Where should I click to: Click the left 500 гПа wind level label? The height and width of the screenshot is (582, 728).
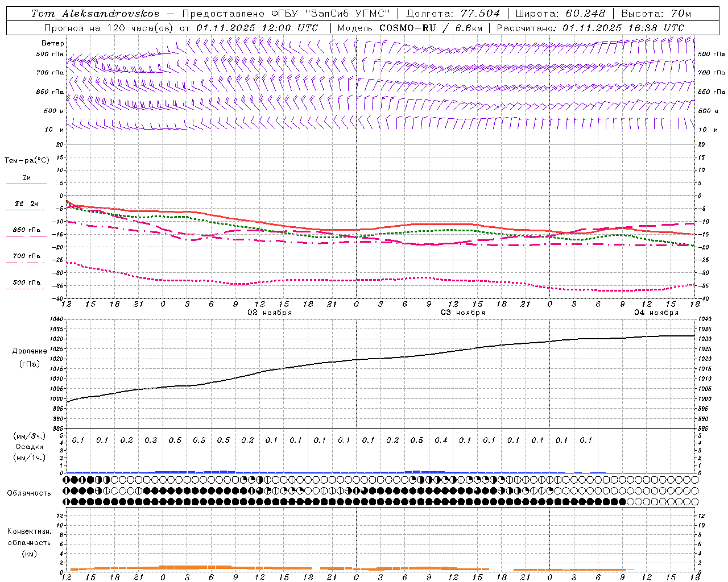[x=50, y=54]
